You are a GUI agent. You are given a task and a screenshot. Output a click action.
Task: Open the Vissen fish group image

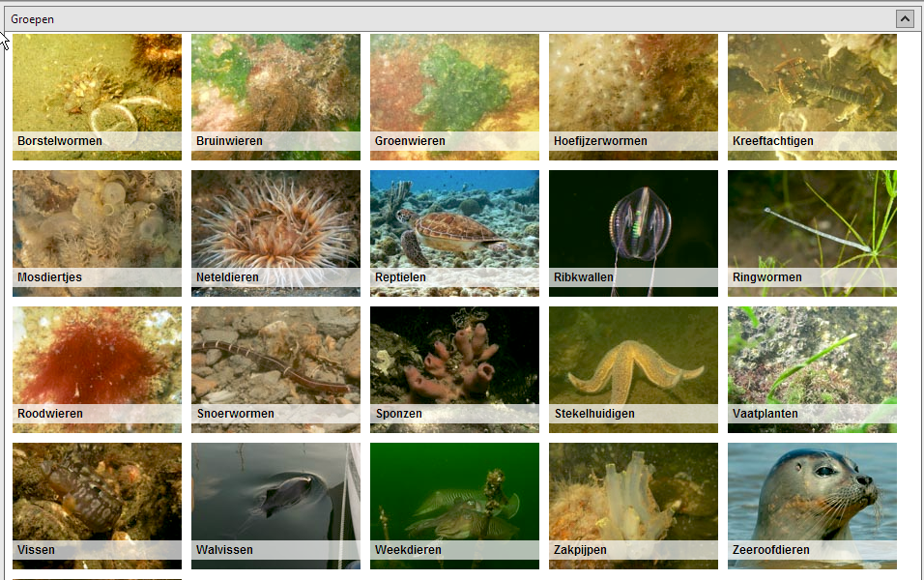click(98, 506)
